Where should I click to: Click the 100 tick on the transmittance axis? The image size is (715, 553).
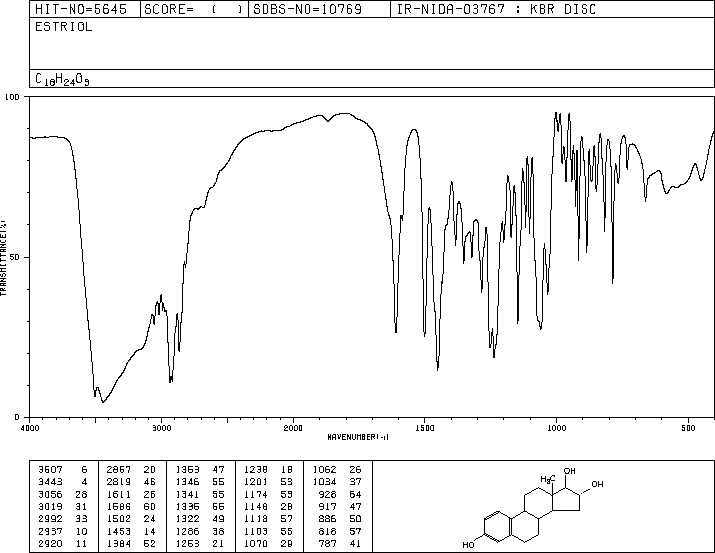[12, 97]
